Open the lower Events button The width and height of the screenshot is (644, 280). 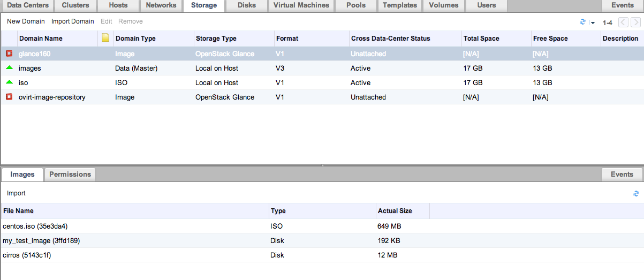[622, 175]
